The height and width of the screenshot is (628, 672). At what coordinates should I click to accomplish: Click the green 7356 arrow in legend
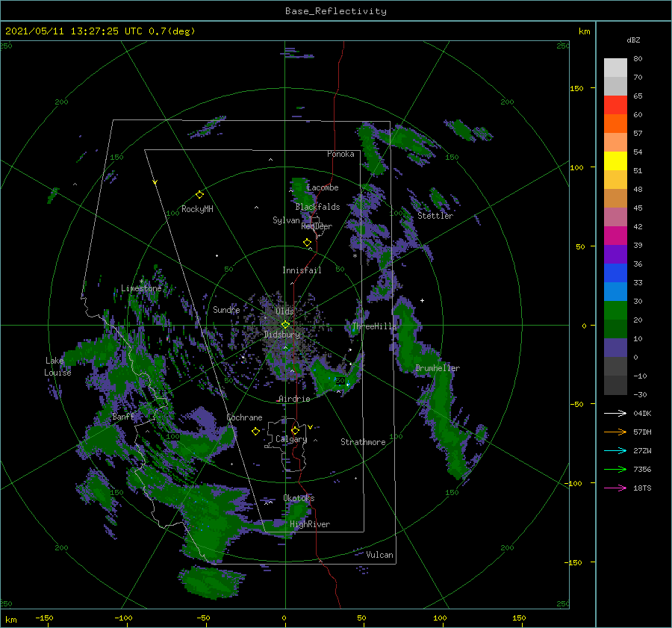pos(615,470)
